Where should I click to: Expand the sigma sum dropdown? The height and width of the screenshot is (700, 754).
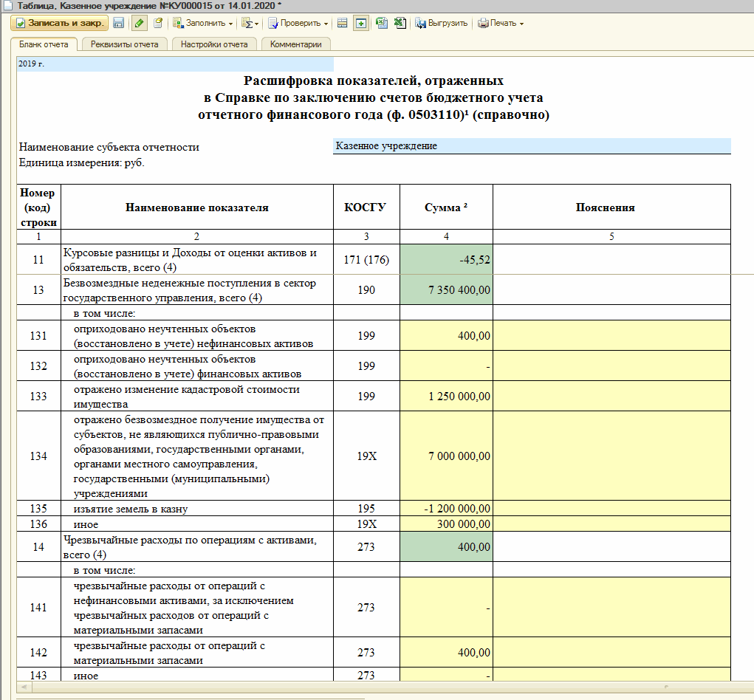[250, 23]
